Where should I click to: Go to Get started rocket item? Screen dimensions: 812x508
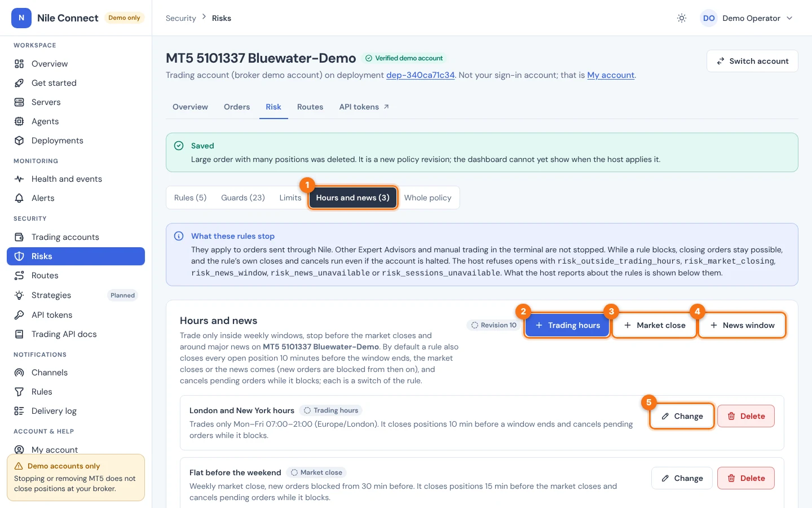(x=76, y=83)
